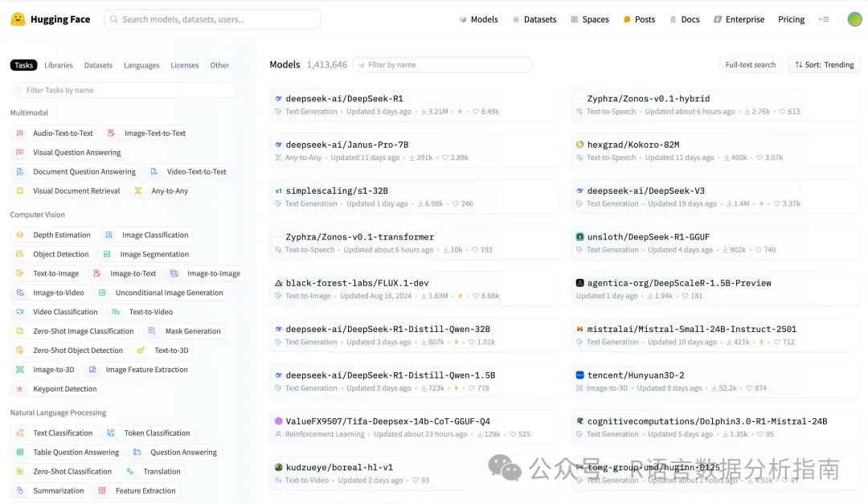This screenshot has height=504, width=868.
Task: Open Enterprise in top navigation
Action: (739, 19)
